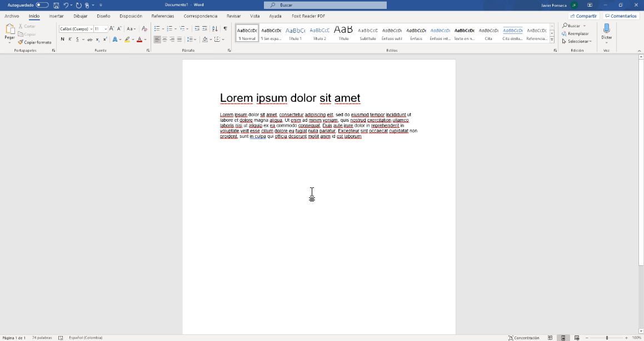Image resolution: width=644 pixels, height=341 pixels.
Task: Apply subscript formatting
Action: point(97,39)
